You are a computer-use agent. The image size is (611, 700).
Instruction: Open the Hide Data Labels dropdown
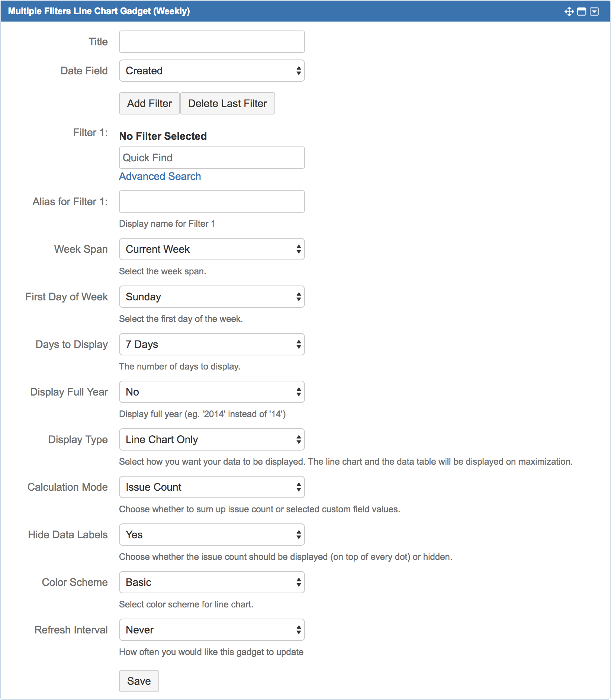click(212, 535)
